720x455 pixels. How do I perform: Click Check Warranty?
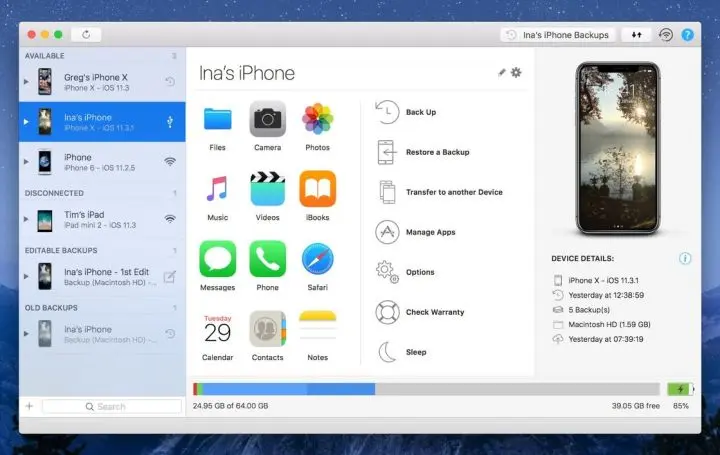[420, 312]
